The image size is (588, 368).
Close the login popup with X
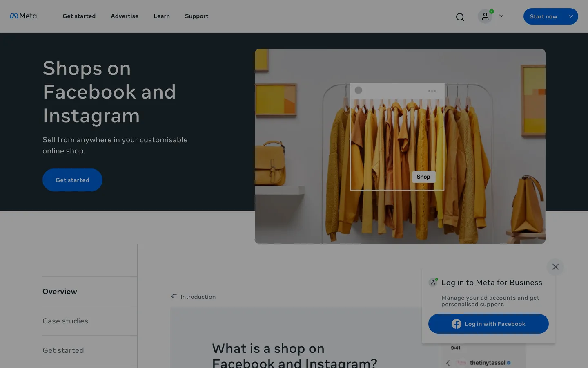pyautogui.click(x=555, y=267)
